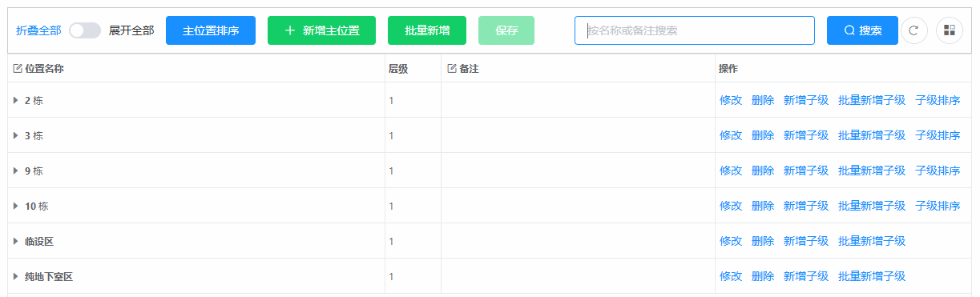Screen dimensions: 980x297
Task: Click 子级排序 in the 2 栋 row
Action: point(938,100)
